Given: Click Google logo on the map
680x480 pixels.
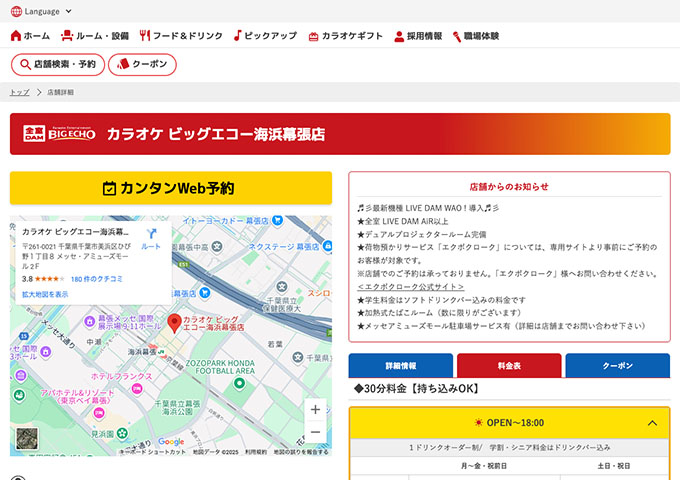Looking at the screenshot, I should (171, 441).
